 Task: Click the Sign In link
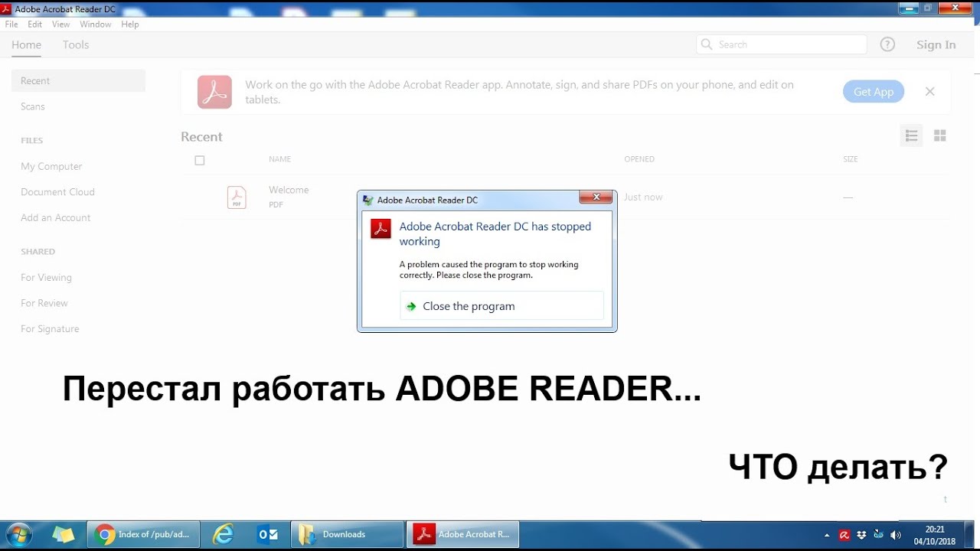pyautogui.click(x=936, y=44)
